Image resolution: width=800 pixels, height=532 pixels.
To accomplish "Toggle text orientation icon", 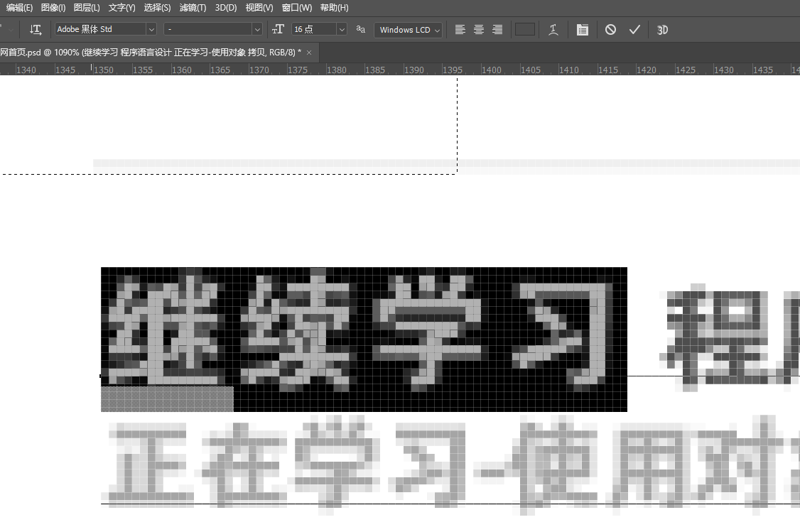I will (x=36, y=30).
